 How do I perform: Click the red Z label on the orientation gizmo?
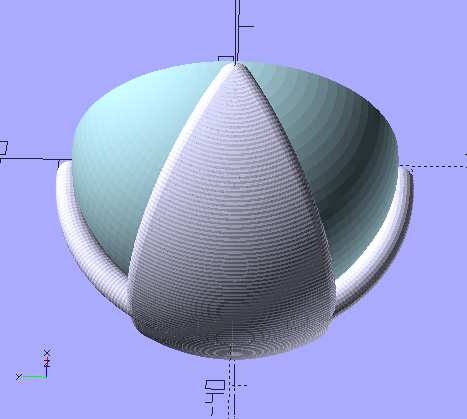[x=47, y=363]
